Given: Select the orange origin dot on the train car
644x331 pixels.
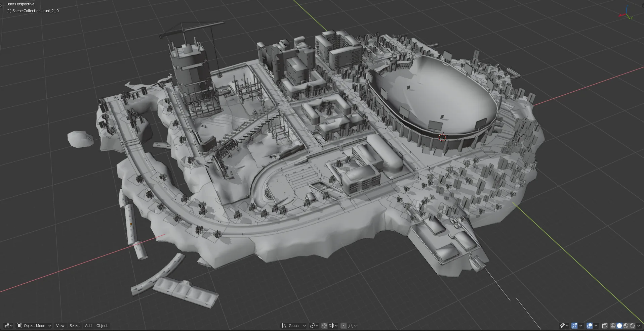Looking at the screenshot, I should coord(131,224).
